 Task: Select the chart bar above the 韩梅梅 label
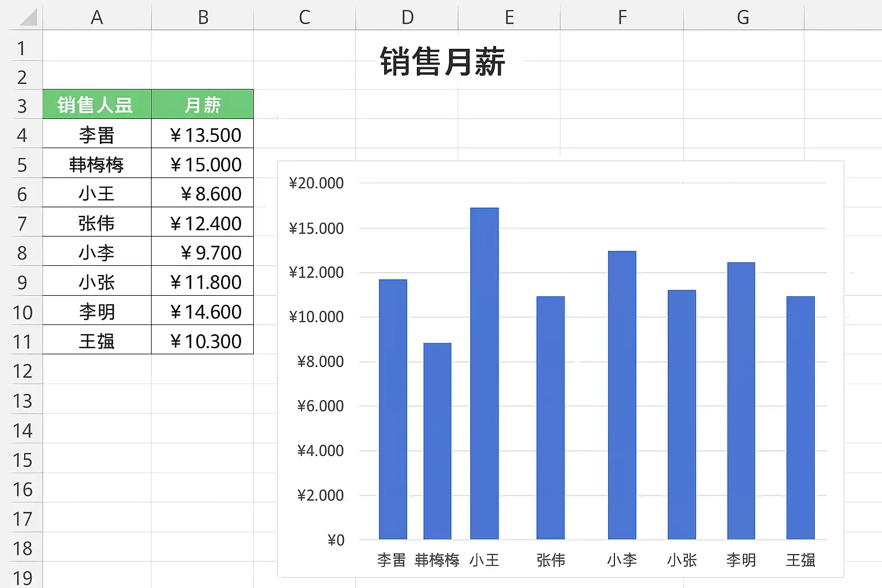[x=438, y=441]
